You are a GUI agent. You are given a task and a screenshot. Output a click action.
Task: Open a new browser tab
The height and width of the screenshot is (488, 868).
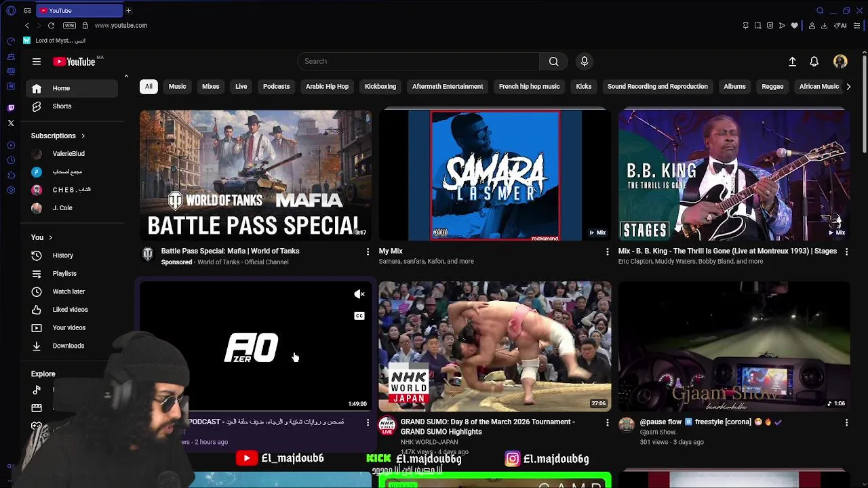coord(128,10)
